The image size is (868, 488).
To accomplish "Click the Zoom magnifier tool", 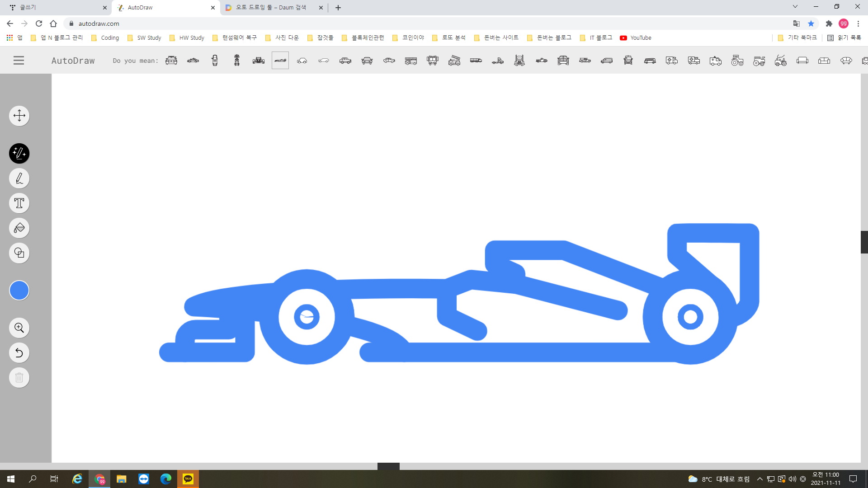I will (x=19, y=328).
